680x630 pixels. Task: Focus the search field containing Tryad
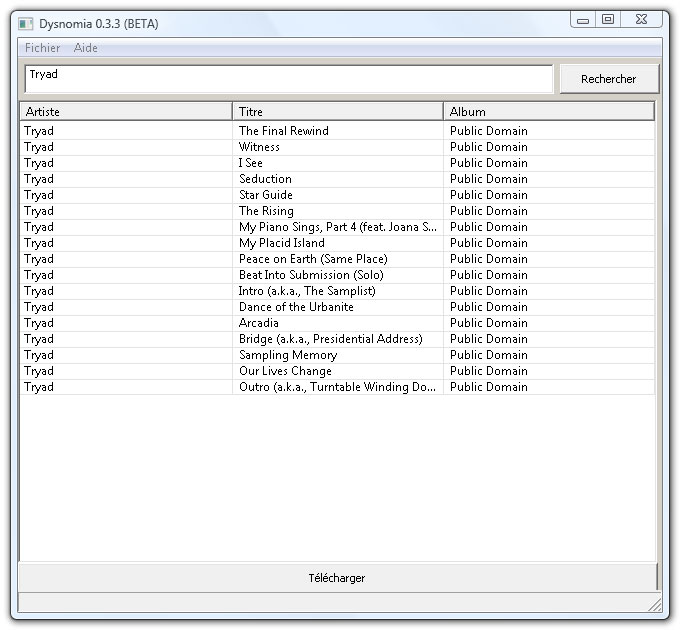coord(289,79)
